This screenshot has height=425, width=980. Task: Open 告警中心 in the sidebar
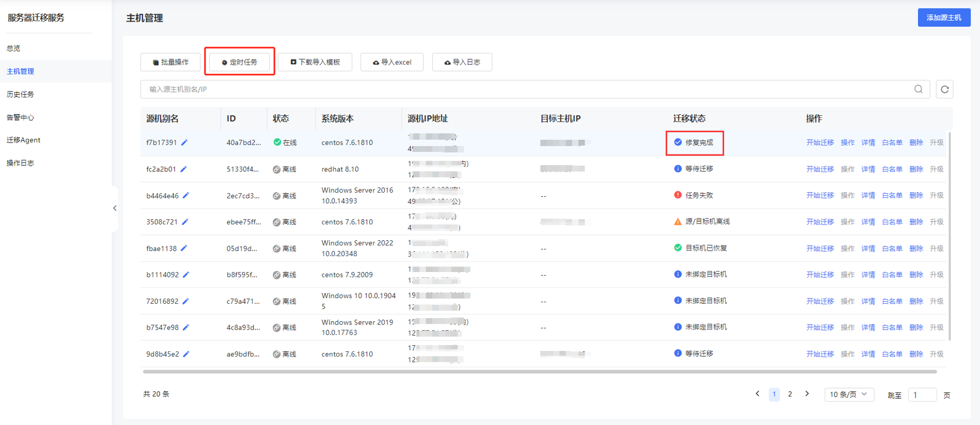(x=20, y=117)
